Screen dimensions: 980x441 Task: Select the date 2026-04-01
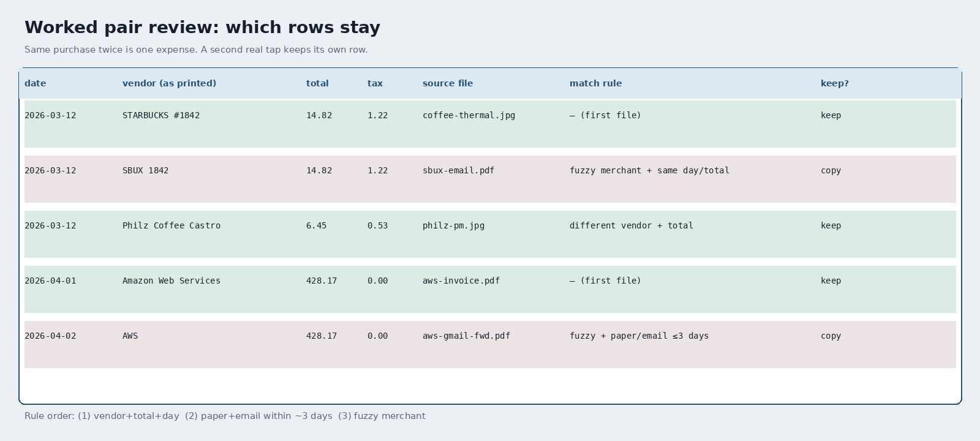click(x=50, y=281)
